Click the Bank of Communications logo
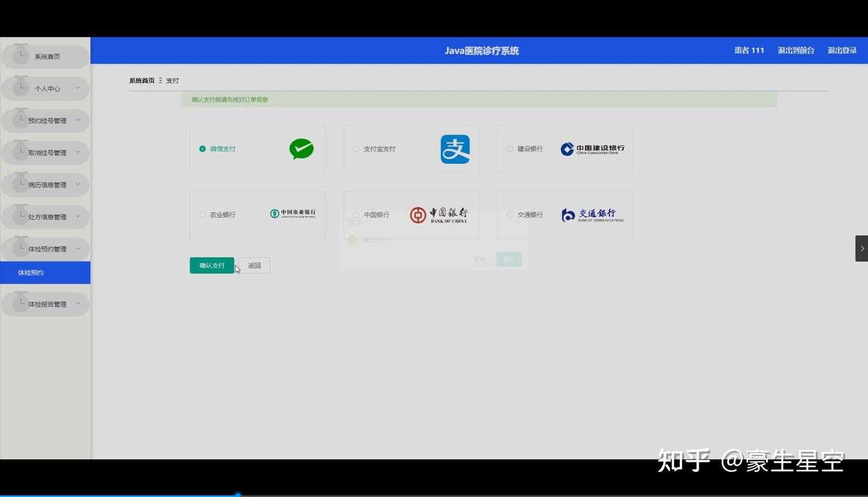The image size is (868, 497). pyautogui.click(x=593, y=215)
